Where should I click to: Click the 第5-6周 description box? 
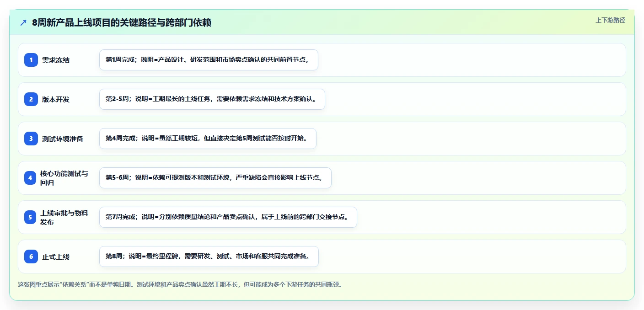[215, 178]
